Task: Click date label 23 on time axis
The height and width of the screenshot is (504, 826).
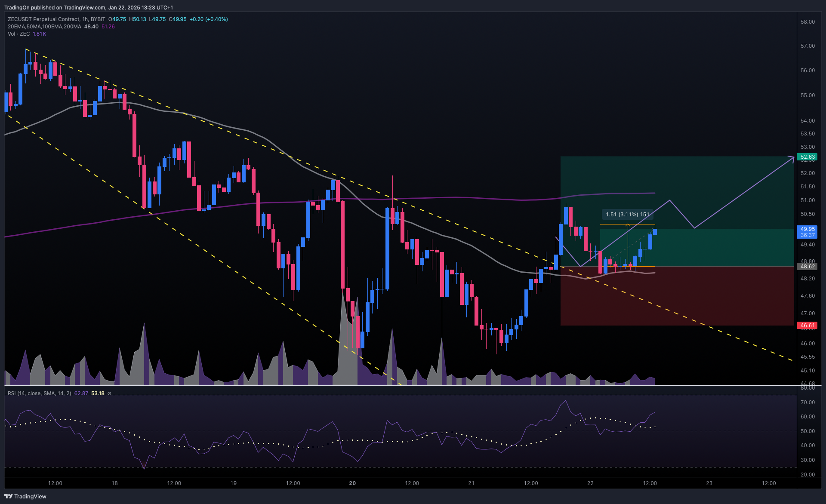Action: 709,483
